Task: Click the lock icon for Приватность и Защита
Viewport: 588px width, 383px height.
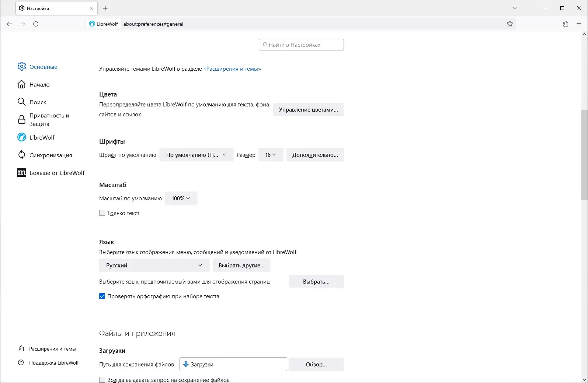Action: 22,120
